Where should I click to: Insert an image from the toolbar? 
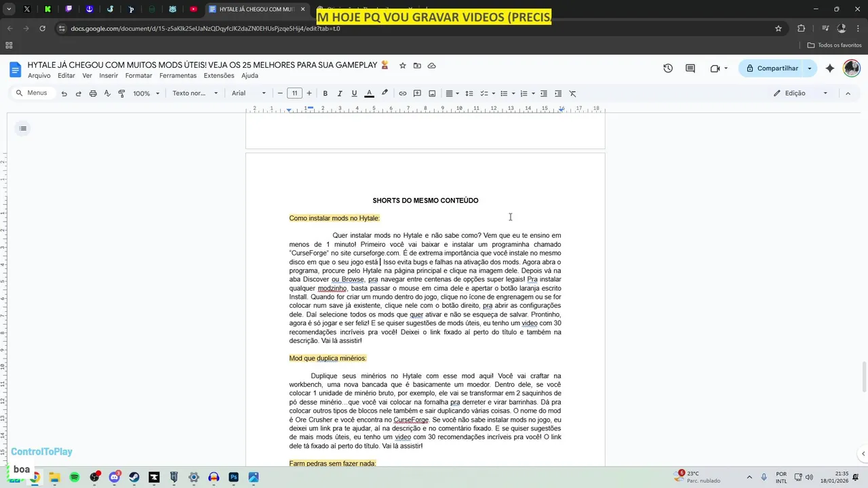click(x=432, y=94)
